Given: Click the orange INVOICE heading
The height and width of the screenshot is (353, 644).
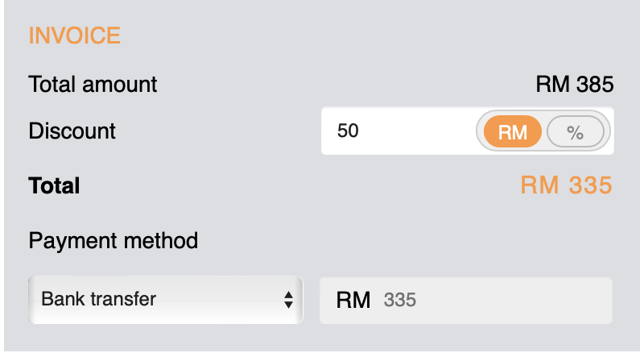Looking at the screenshot, I should tap(74, 35).
